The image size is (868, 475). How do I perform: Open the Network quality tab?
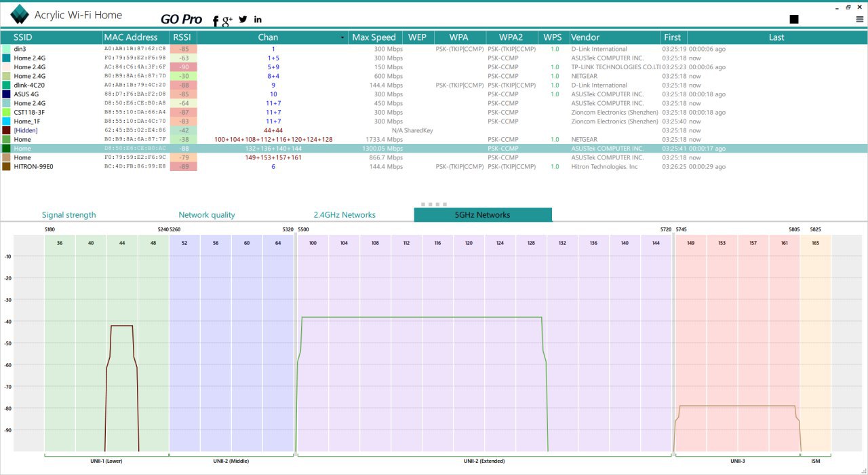point(207,215)
